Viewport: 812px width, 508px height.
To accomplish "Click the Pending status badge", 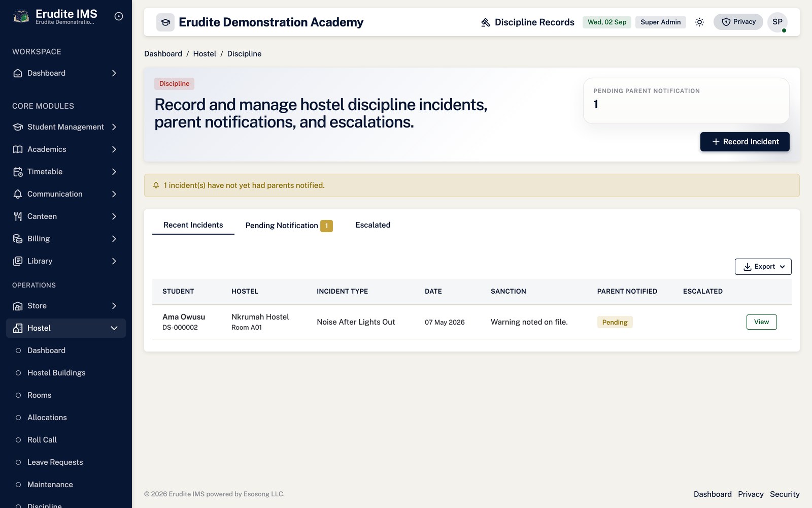I will pyautogui.click(x=615, y=322).
